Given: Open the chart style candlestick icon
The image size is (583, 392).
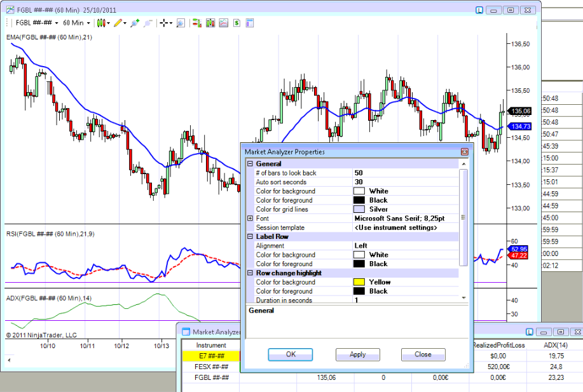Looking at the screenshot, I should (100, 23).
